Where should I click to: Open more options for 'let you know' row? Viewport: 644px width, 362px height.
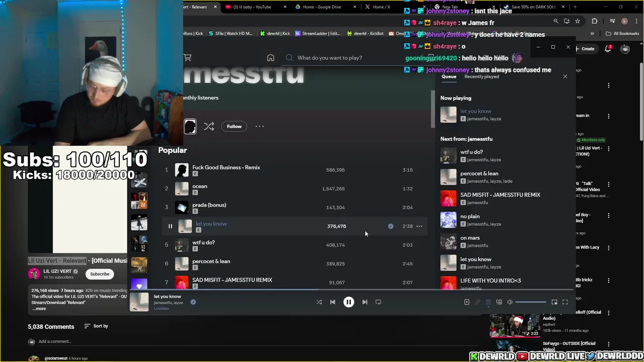click(x=419, y=226)
